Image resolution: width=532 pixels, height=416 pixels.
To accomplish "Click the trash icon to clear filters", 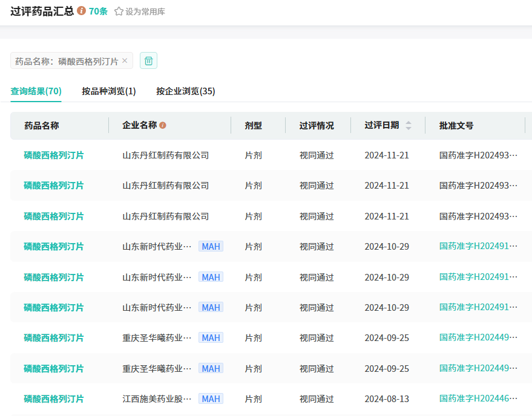I will [x=148, y=60].
